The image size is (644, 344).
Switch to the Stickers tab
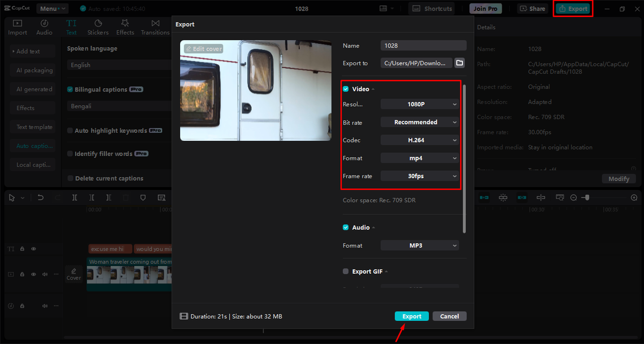[98, 27]
